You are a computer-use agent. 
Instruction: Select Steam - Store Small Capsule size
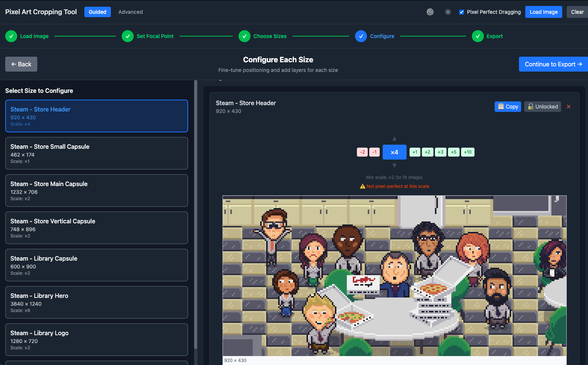coord(96,153)
